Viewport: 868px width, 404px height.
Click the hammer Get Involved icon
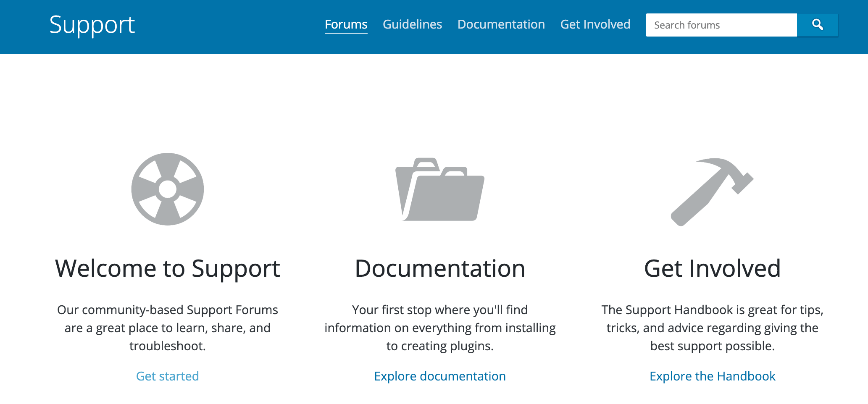[x=712, y=191]
